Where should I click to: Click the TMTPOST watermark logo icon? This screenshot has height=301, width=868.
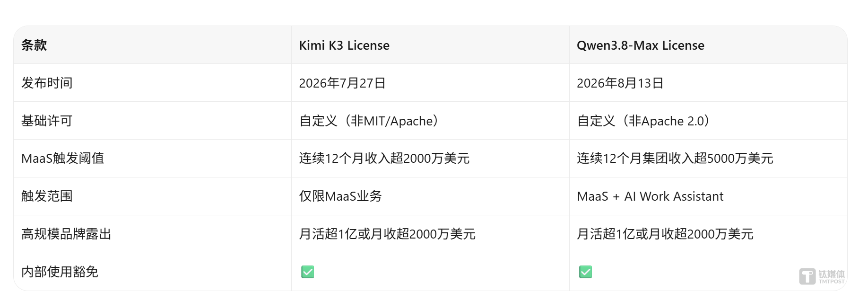pyautogui.click(x=807, y=276)
